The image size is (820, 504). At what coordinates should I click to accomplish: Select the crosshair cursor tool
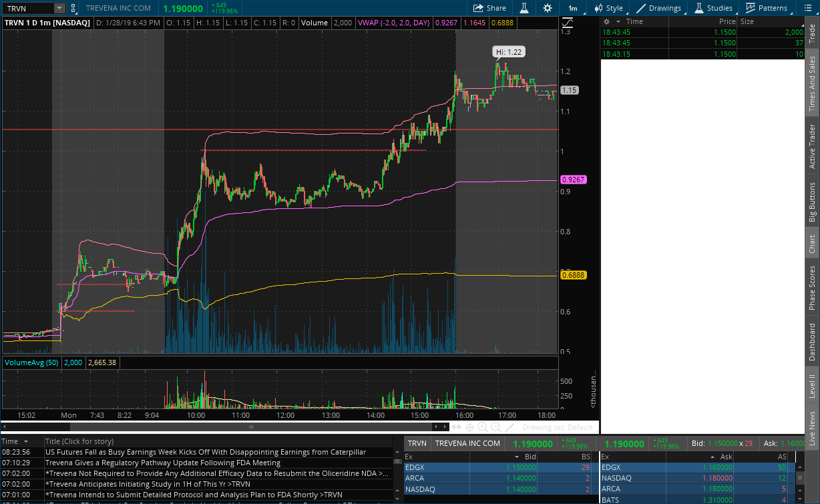469,427
